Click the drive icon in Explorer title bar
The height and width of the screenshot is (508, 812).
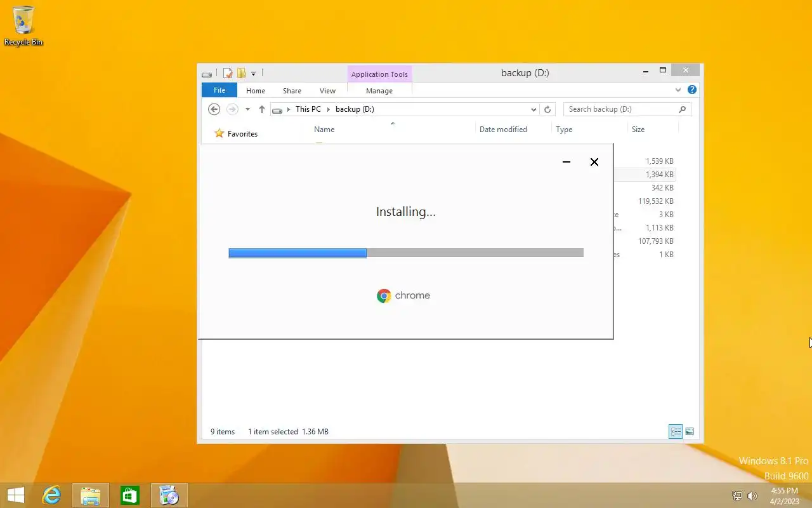pos(207,74)
